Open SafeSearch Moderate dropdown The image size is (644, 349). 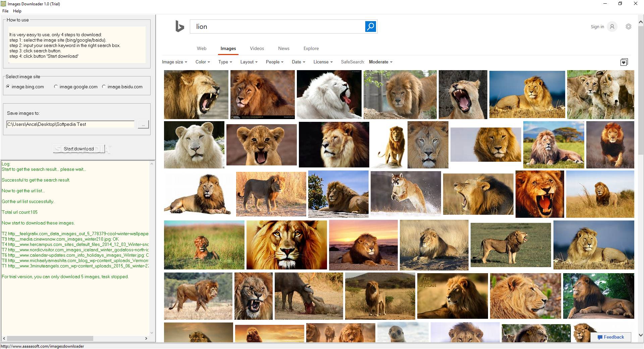[x=381, y=62]
